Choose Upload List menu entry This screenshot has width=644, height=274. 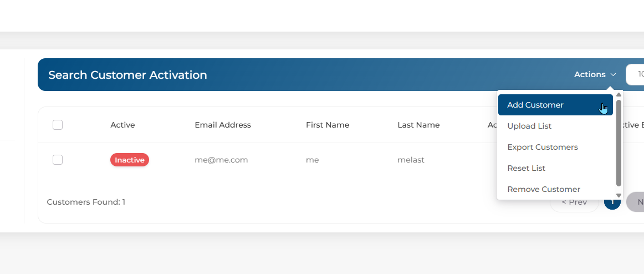point(529,126)
